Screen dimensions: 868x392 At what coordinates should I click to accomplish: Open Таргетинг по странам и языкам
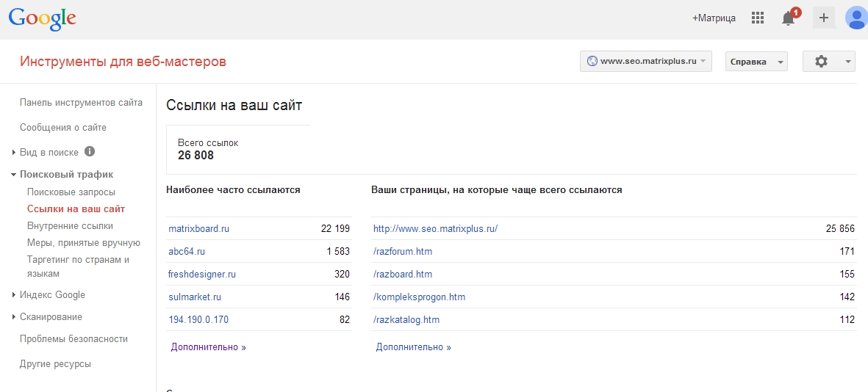[78, 266]
